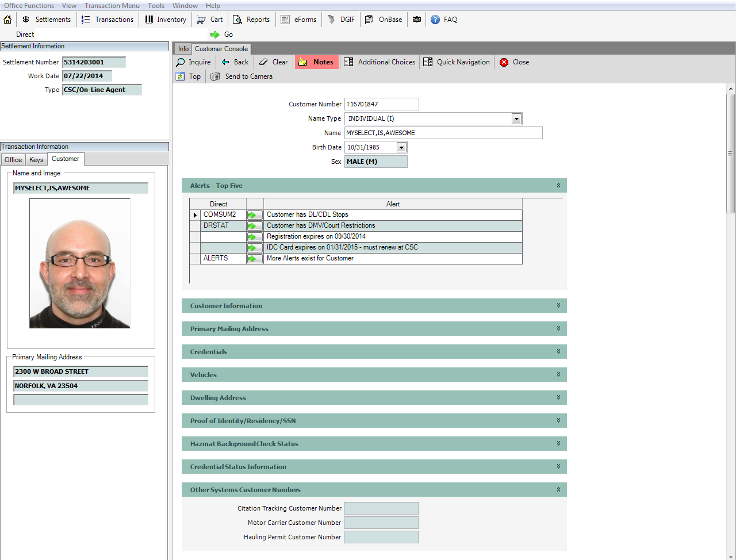
Task: Open the Birth Date calendar dropdown
Action: (x=401, y=147)
